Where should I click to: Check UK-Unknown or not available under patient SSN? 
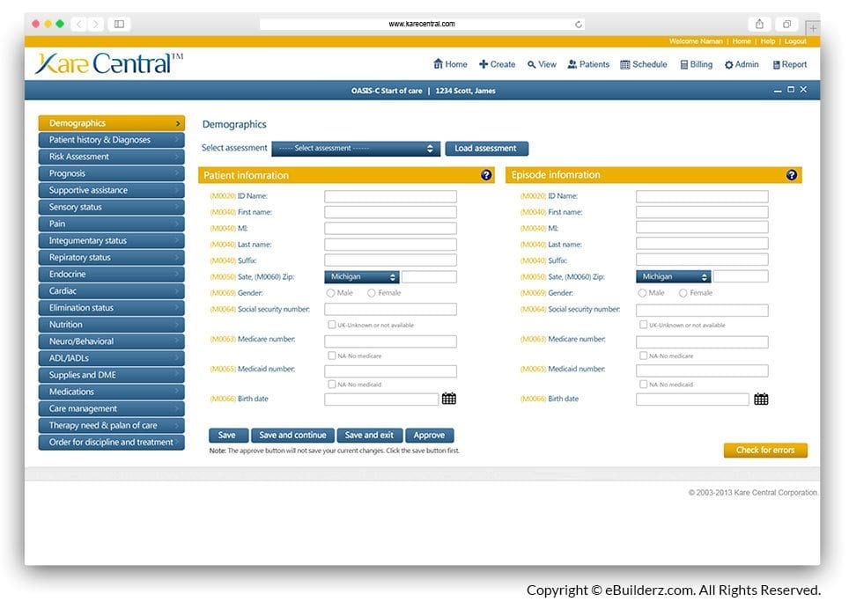point(332,325)
